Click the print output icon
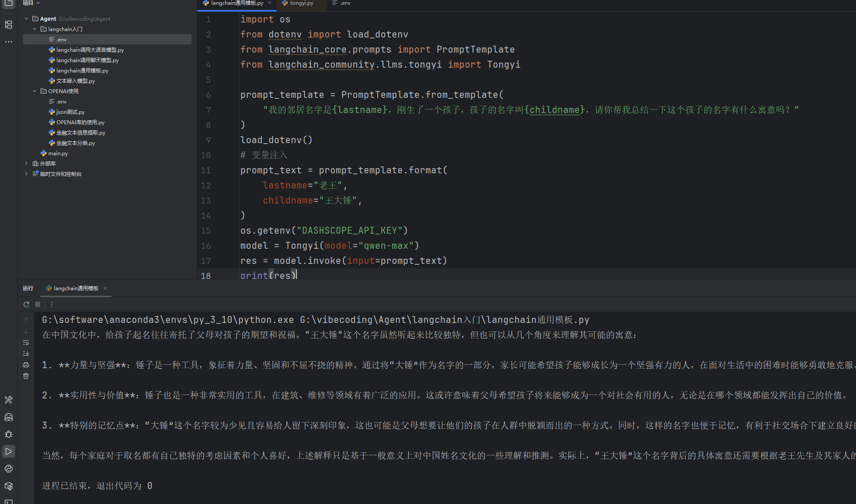 pos(26,365)
